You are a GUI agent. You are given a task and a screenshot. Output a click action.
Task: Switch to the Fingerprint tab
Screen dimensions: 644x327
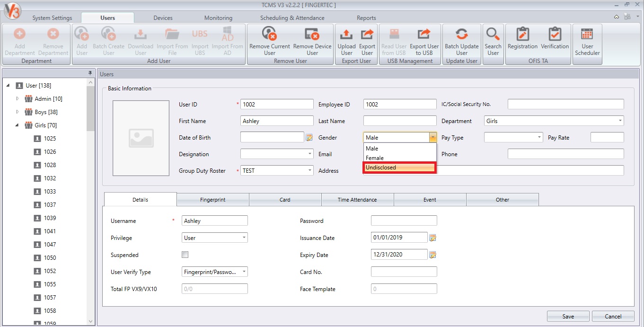(213, 200)
